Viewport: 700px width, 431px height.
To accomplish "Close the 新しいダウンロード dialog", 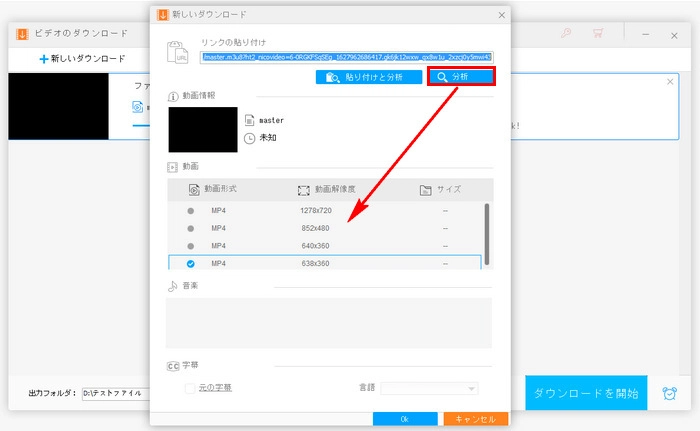I will pos(500,15).
